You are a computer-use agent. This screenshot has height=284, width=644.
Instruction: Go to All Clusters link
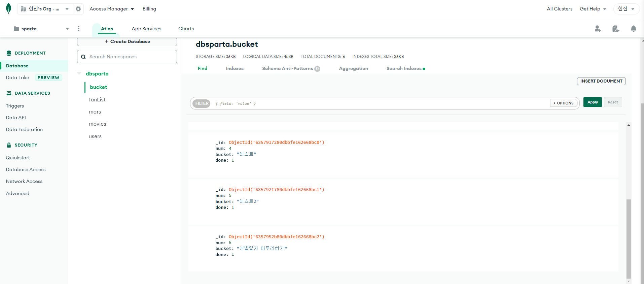pyautogui.click(x=560, y=9)
